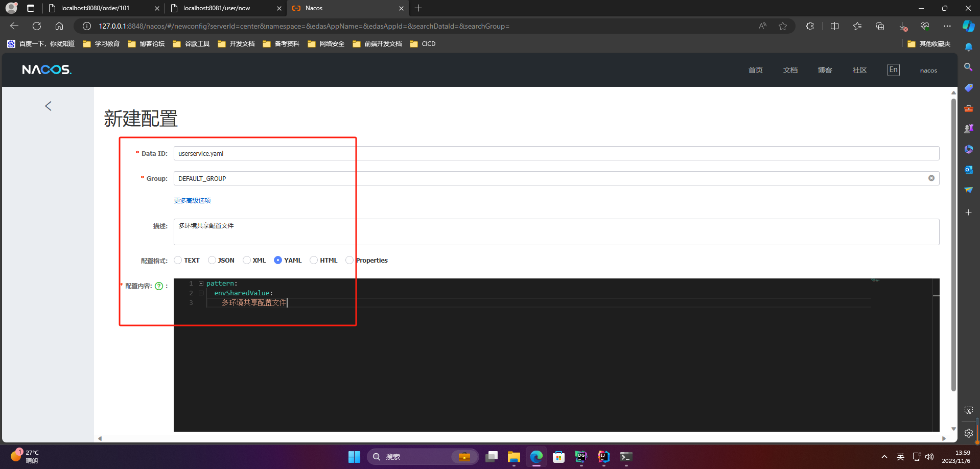Click the browser back arrow
The image size is (980, 469).
14,26
